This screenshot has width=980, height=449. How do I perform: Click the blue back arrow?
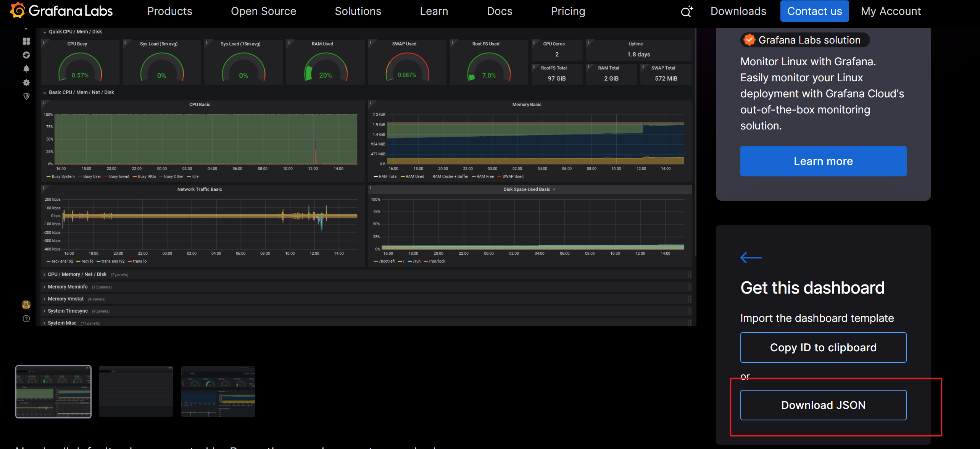click(x=751, y=258)
